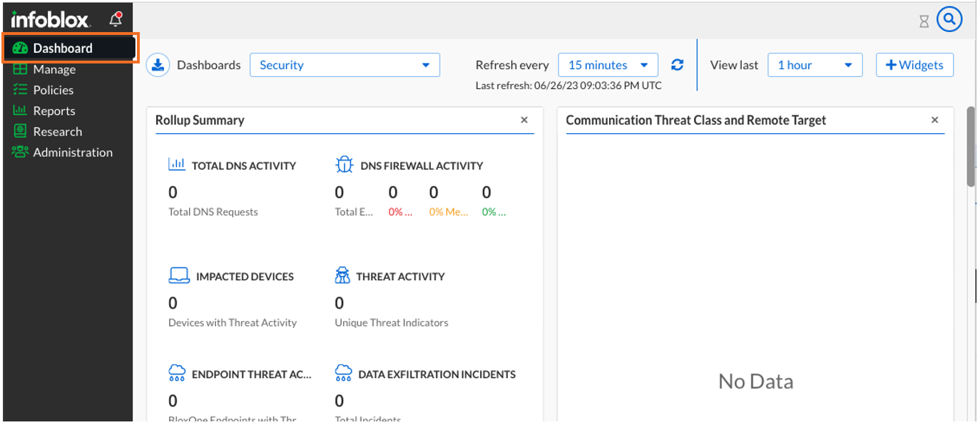980x425 pixels.
Task: Click the DNS Firewall Activity bug icon
Action: (x=344, y=165)
